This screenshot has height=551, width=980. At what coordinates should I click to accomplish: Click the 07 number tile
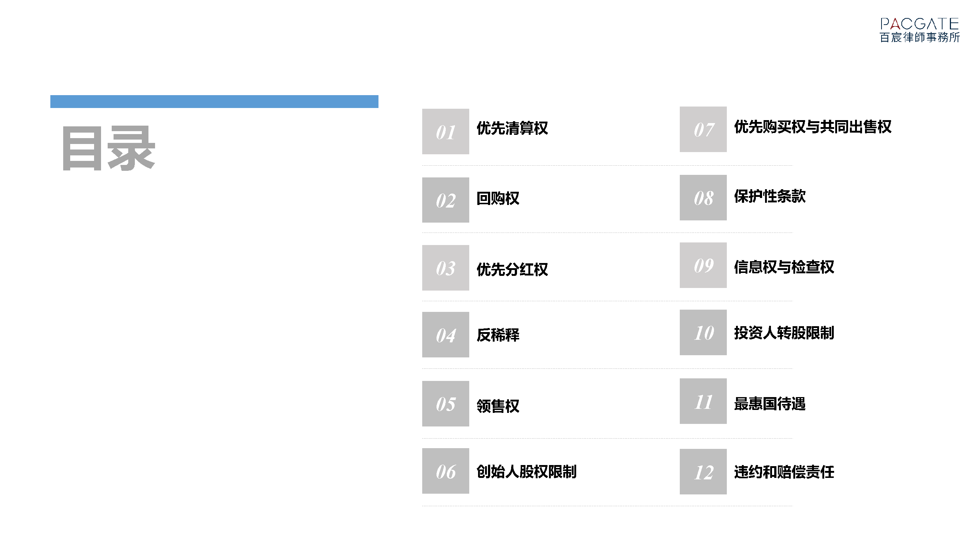click(x=703, y=129)
